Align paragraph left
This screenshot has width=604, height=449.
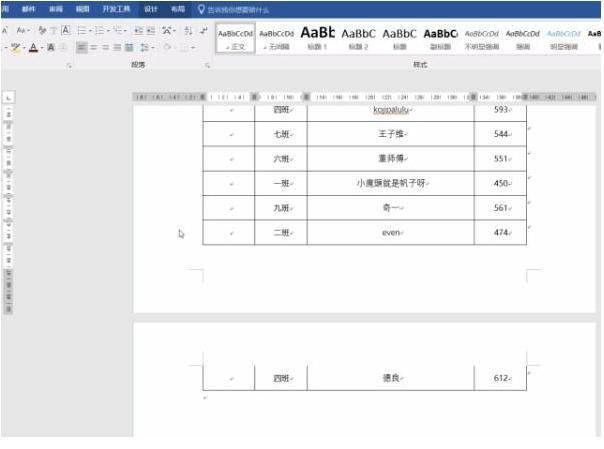click(81, 48)
